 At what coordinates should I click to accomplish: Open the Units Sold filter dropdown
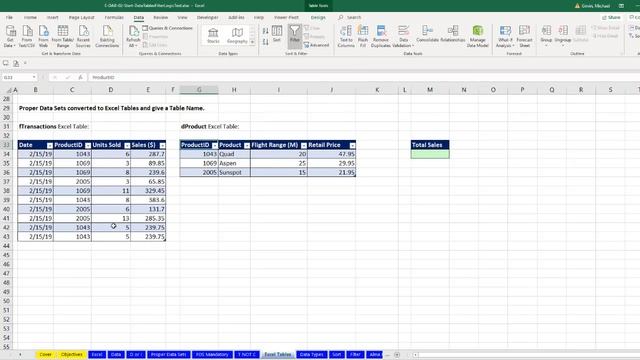click(x=127, y=145)
